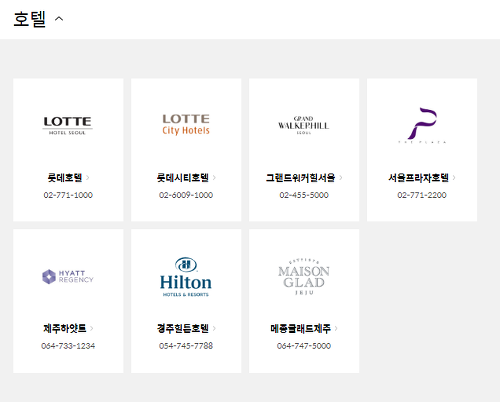Select phone number 064-747-5000

tap(304, 346)
